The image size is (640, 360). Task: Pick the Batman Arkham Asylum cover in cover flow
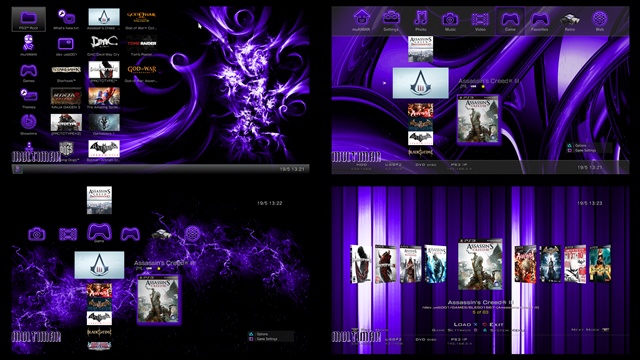tap(550, 264)
